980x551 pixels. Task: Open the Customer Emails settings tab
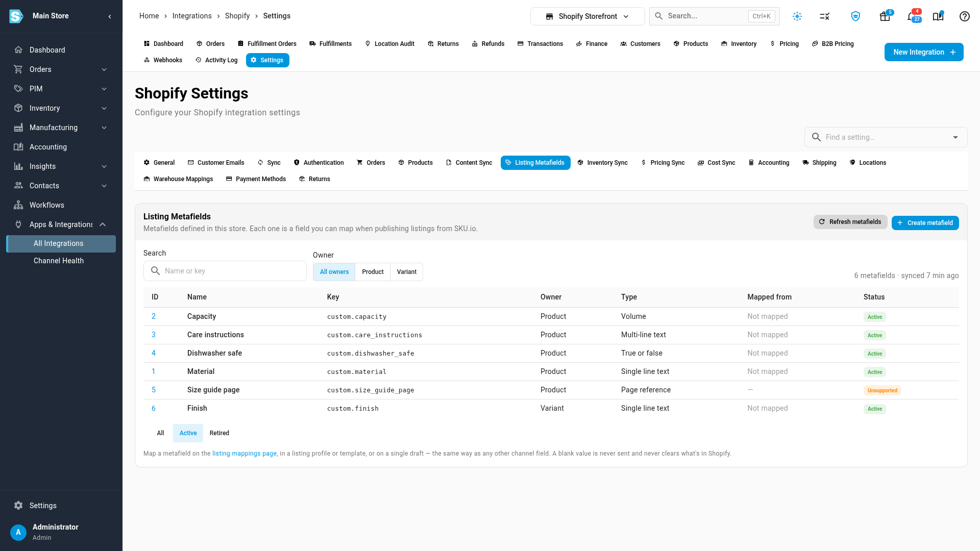click(x=216, y=163)
